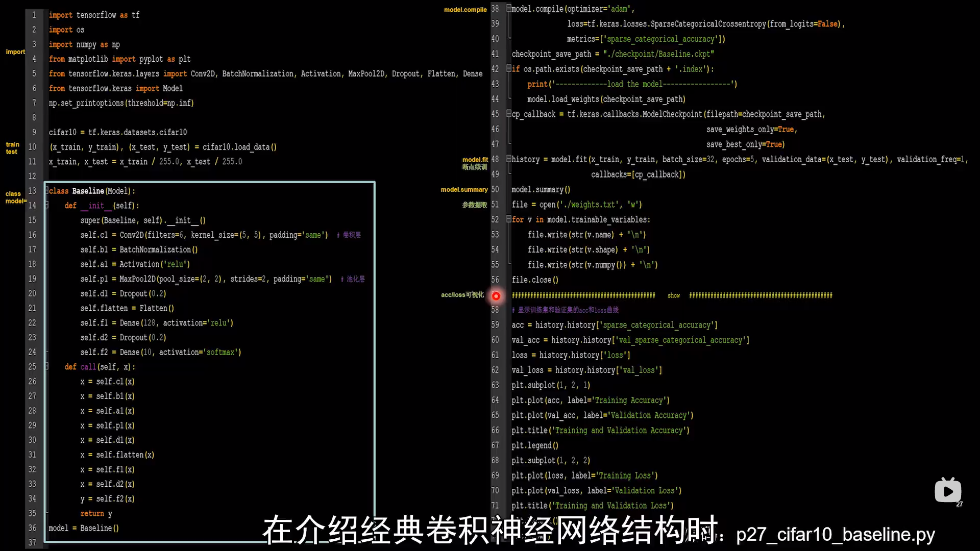Click 'np.set_printoptions(threshold=np.inf)' line

[121, 103]
